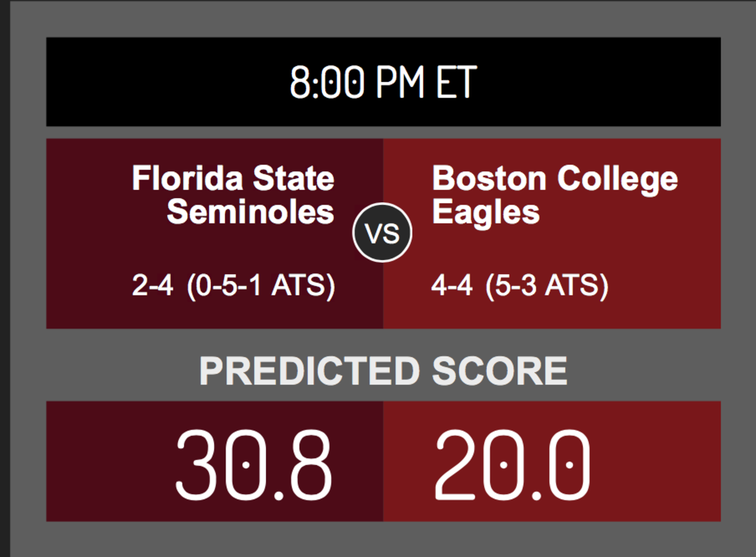Click the word SCORE in heading

coord(500,371)
